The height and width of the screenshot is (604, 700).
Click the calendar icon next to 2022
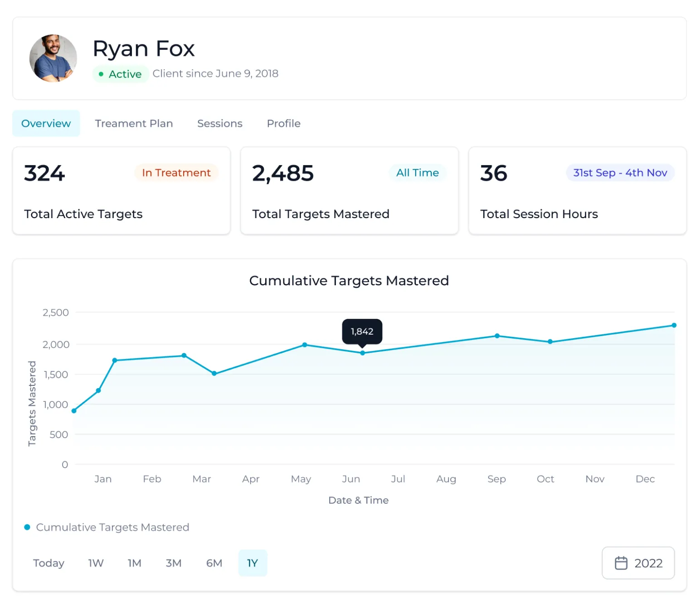point(621,563)
